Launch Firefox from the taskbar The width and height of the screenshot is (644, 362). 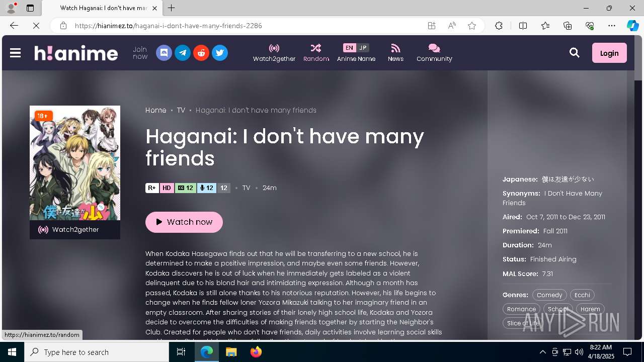click(256, 352)
